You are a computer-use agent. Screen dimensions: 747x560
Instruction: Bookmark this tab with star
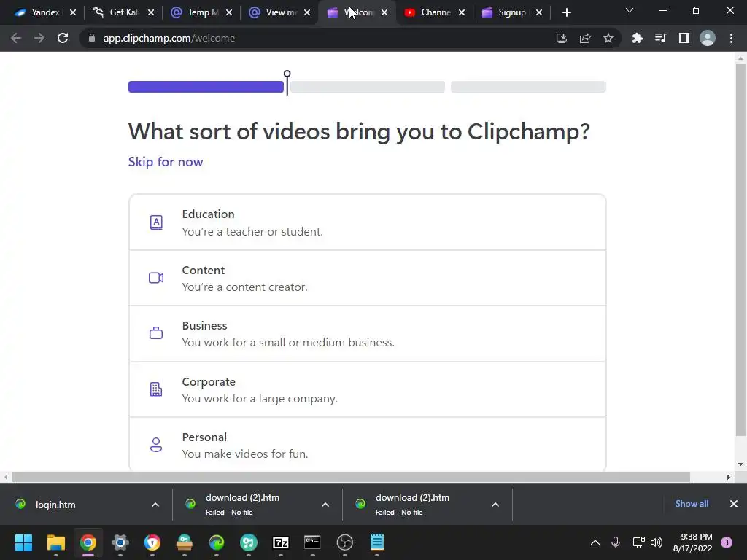point(608,38)
